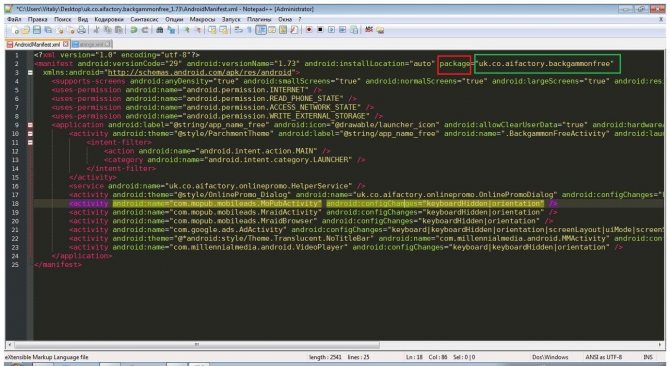The image size is (670, 366).
Task: Open Find dialog via the binoculars icon
Action: [x=160, y=30]
